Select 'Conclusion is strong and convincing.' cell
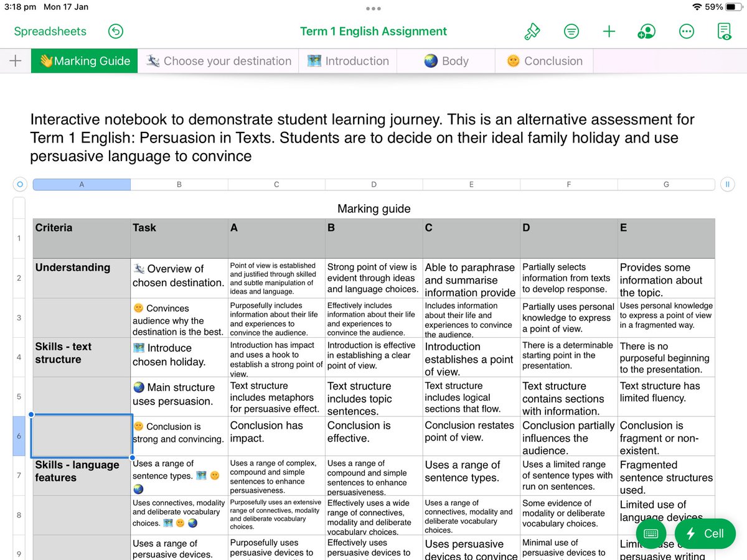Screen dimensions: 747x560 click(x=179, y=436)
